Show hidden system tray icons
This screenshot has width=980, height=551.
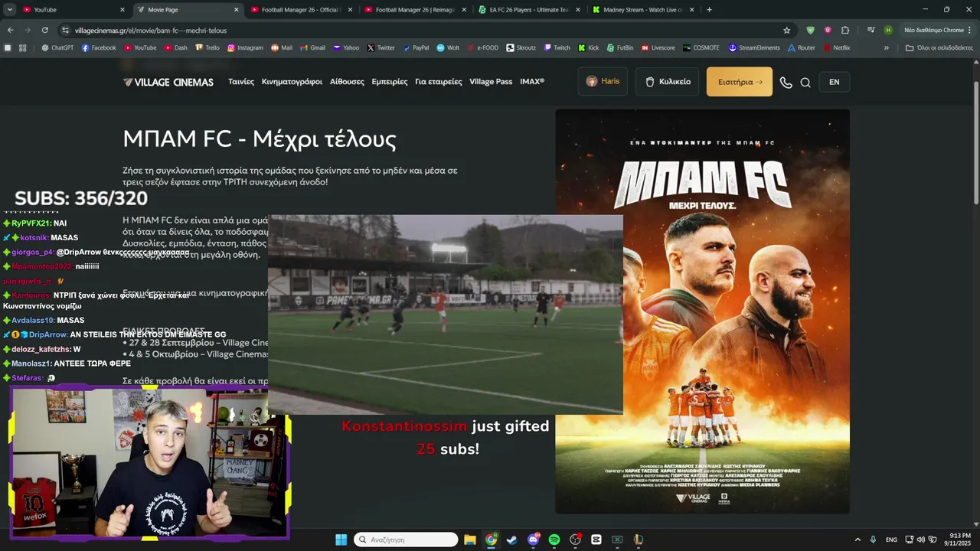(x=857, y=540)
